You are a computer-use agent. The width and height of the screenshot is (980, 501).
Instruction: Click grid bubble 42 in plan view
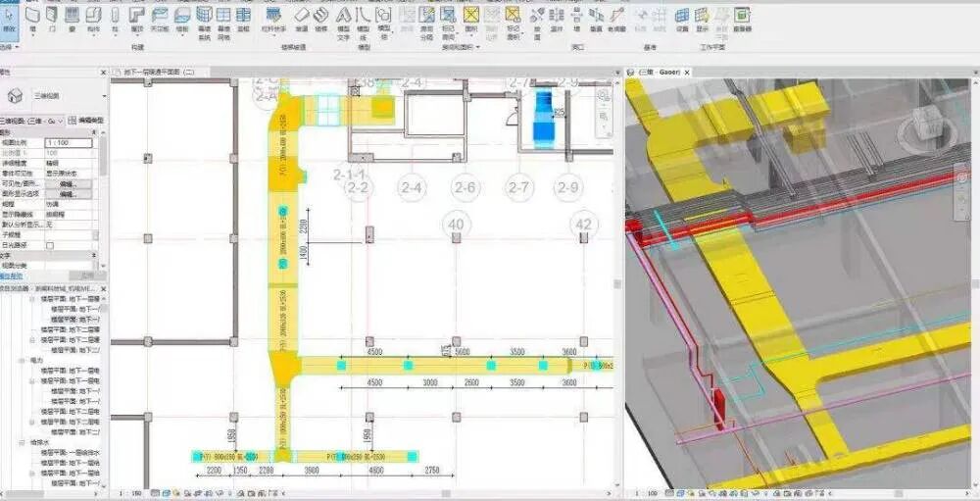coord(584,225)
